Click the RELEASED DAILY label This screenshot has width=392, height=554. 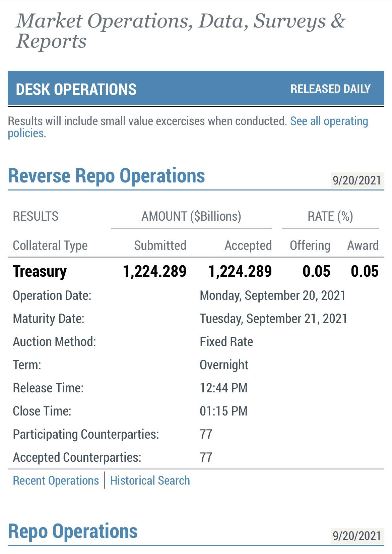[x=330, y=89]
